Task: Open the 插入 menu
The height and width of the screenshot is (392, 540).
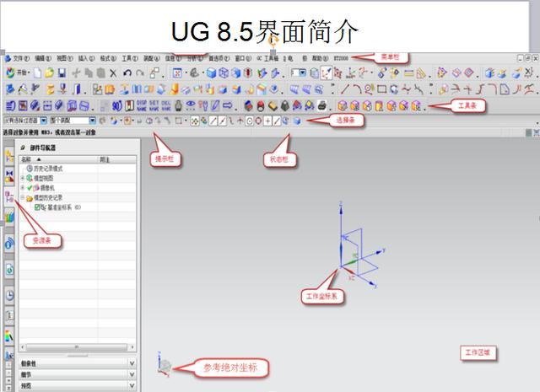Action: point(86,58)
